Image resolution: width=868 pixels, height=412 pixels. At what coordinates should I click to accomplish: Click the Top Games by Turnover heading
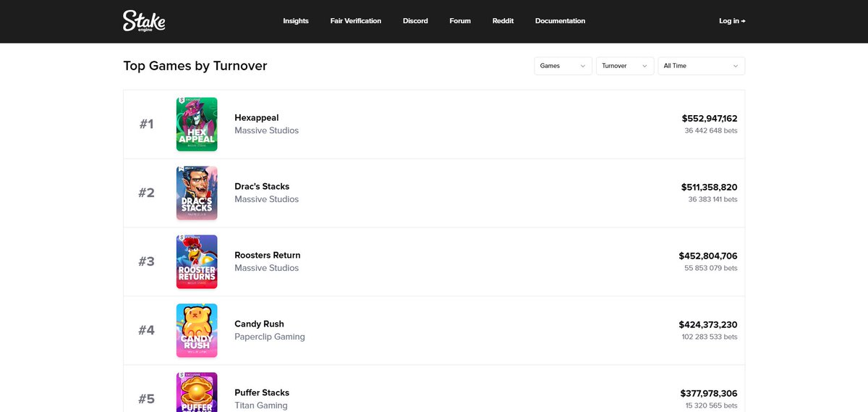click(x=195, y=66)
